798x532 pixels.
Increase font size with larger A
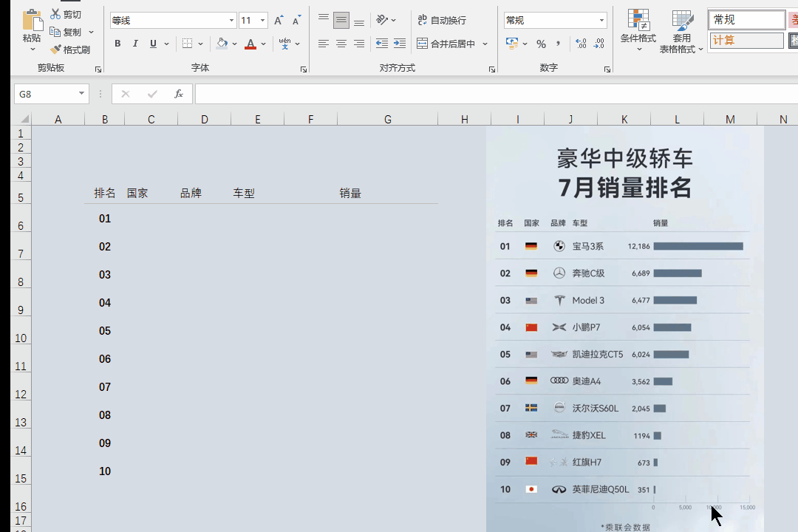[x=279, y=21]
